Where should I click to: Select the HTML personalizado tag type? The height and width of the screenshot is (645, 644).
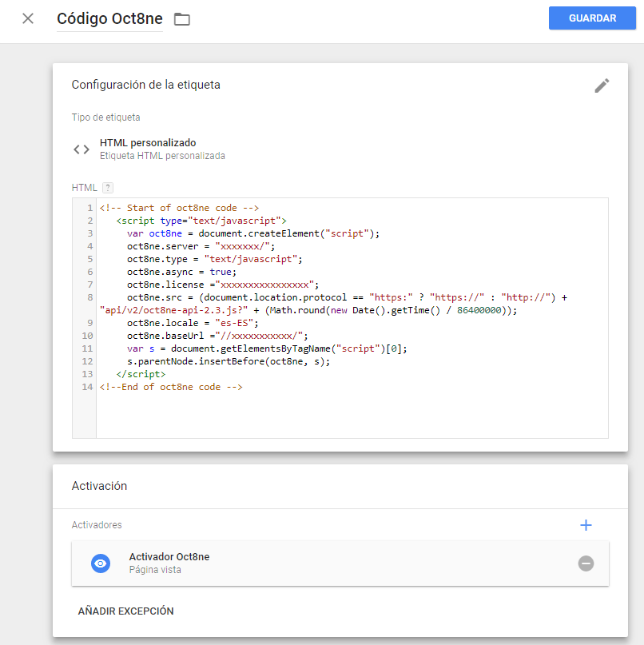148,143
